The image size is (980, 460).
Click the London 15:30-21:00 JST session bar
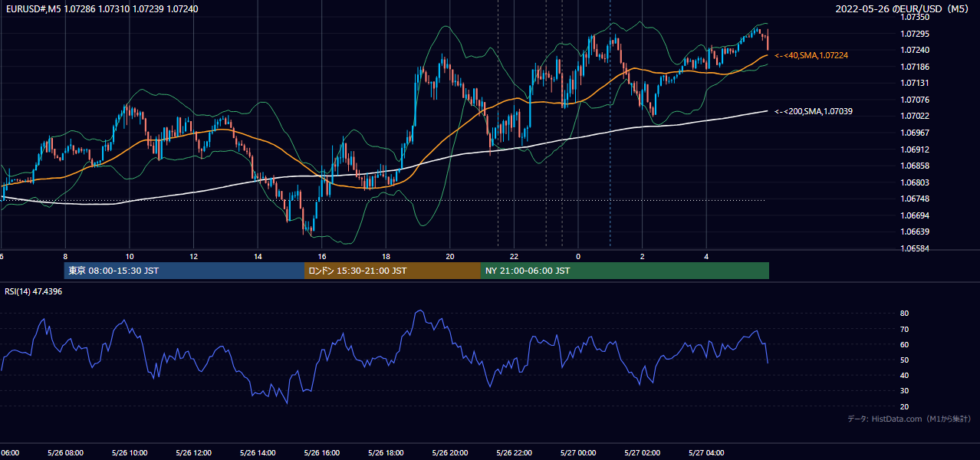click(x=393, y=271)
